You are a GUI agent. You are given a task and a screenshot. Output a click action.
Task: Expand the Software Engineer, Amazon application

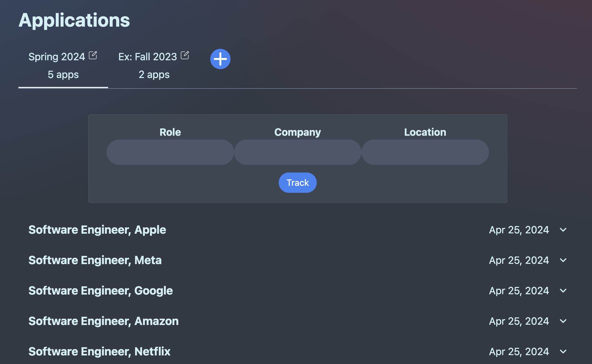(563, 321)
